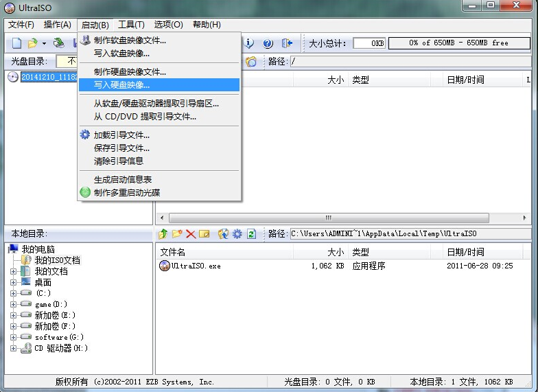Expand the (C:) drive node
This screenshot has height=392, width=538.
click(14, 294)
